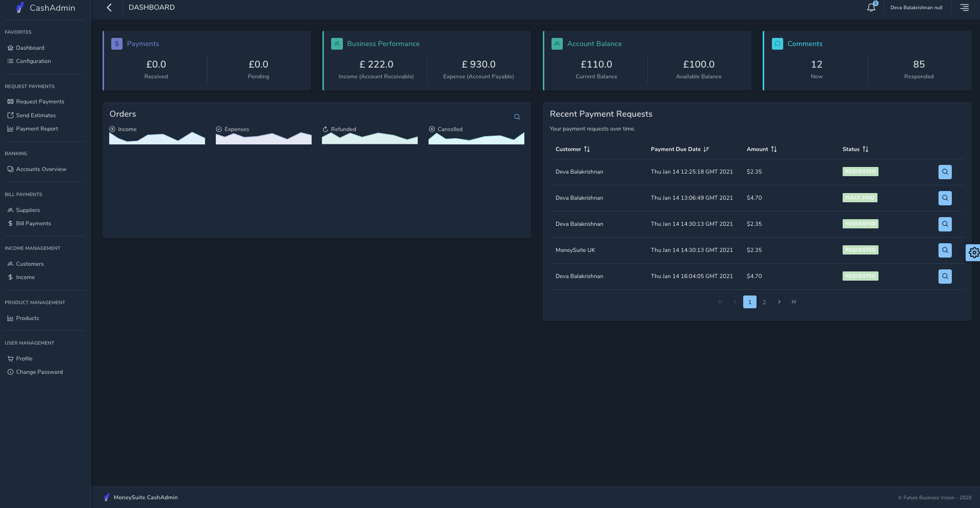Click the notification bell icon
The image size is (980, 508).
tap(871, 8)
